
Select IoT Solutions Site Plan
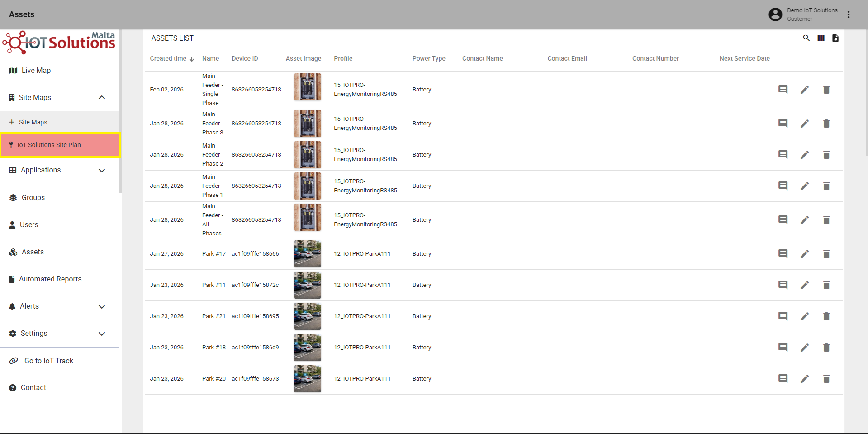click(x=59, y=145)
